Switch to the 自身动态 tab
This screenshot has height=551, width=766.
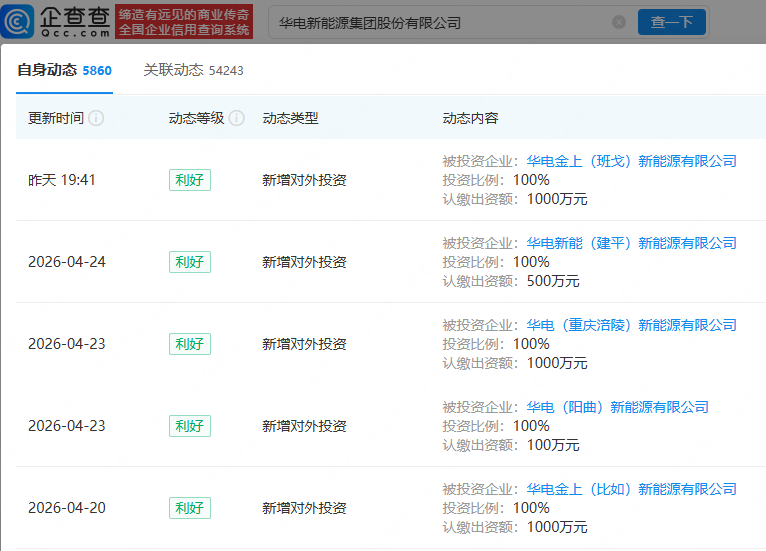(x=64, y=70)
